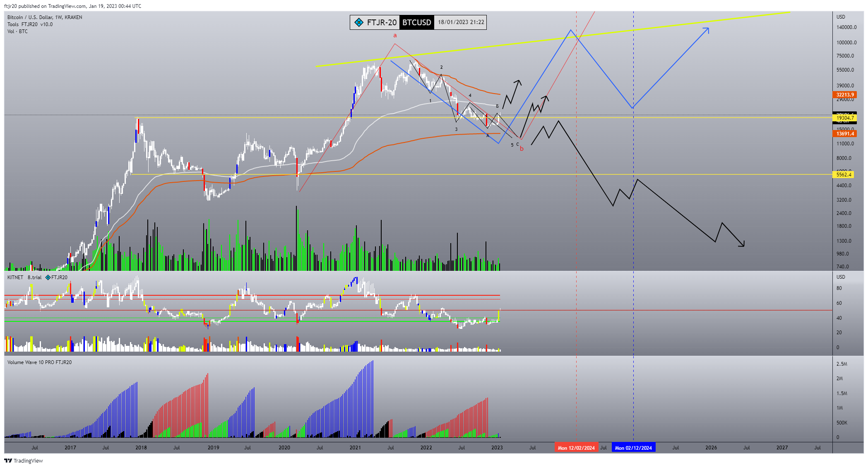Click the 1M value on Volume Wave axis
The width and height of the screenshot is (868, 468).
[x=840, y=408]
